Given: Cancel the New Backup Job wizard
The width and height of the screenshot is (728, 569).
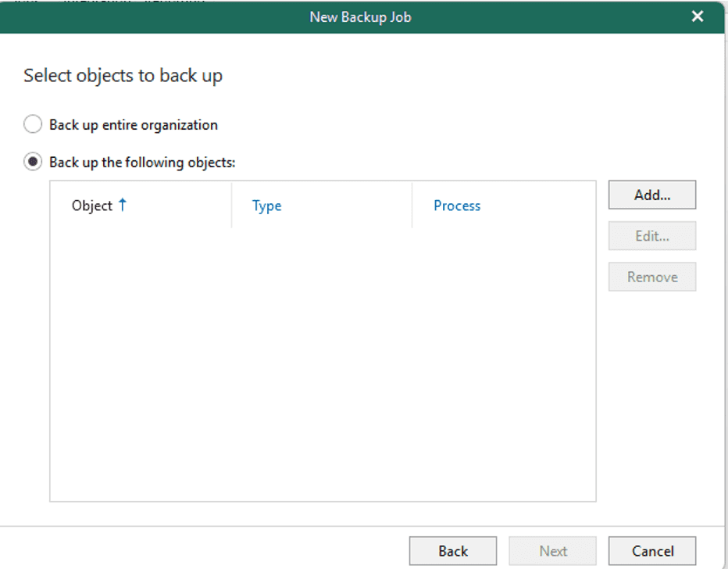Looking at the screenshot, I should coord(651,550).
